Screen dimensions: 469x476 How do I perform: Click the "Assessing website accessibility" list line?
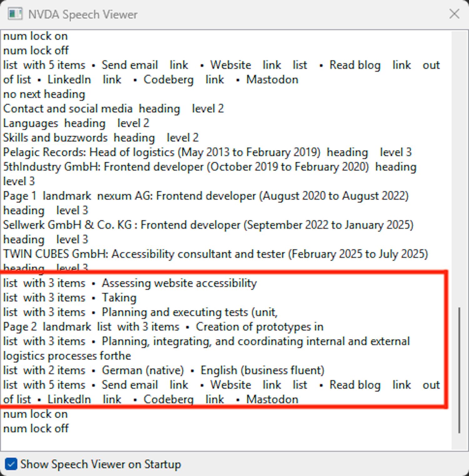(179, 283)
